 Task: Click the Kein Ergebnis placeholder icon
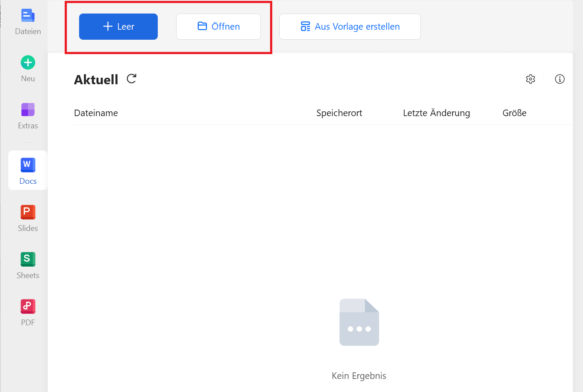359,322
